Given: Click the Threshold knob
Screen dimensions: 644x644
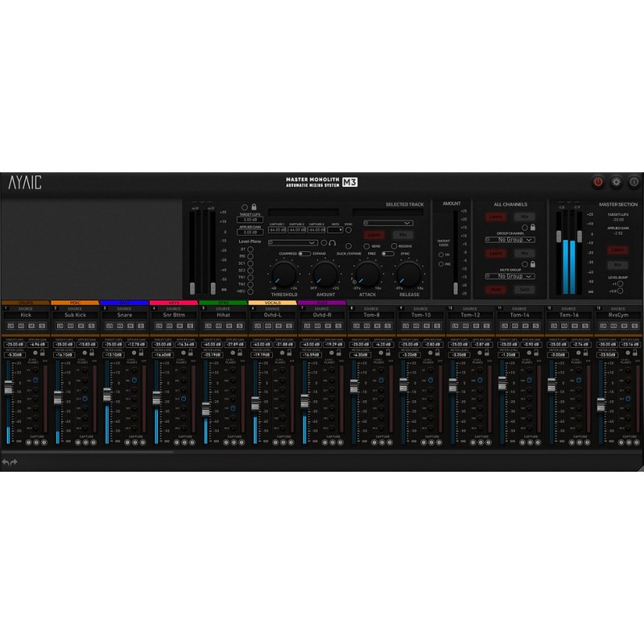Looking at the screenshot, I should coord(284,275).
